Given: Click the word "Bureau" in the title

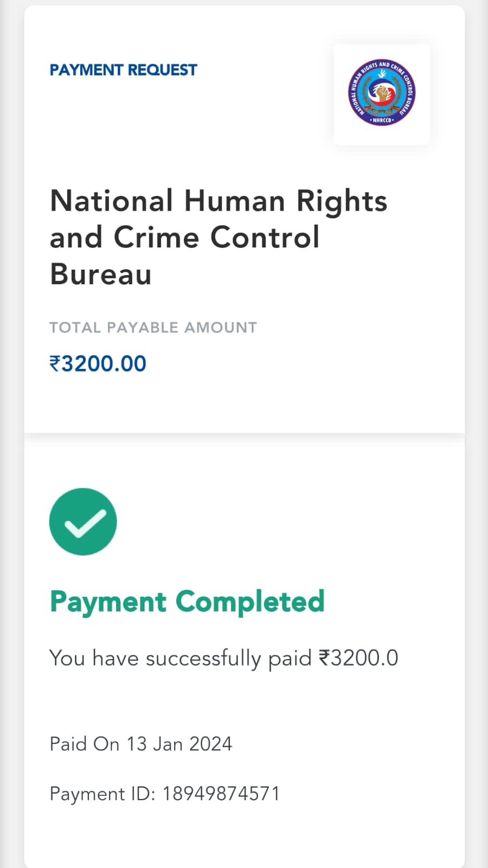Looking at the screenshot, I should point(101,274).
